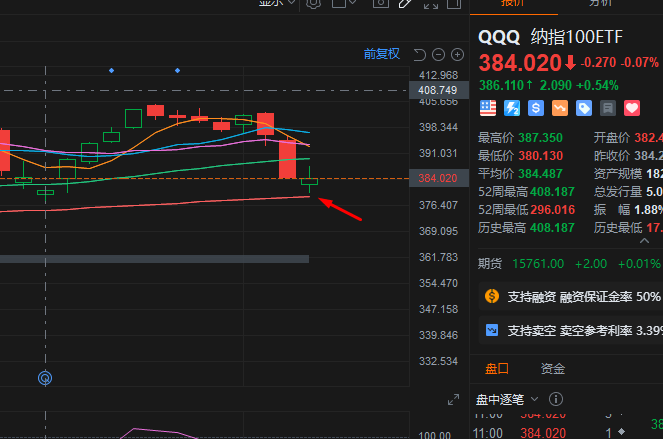The image size is (663, 439).
Task: Open the gray notes icon
Action: (x=607, y=107)
